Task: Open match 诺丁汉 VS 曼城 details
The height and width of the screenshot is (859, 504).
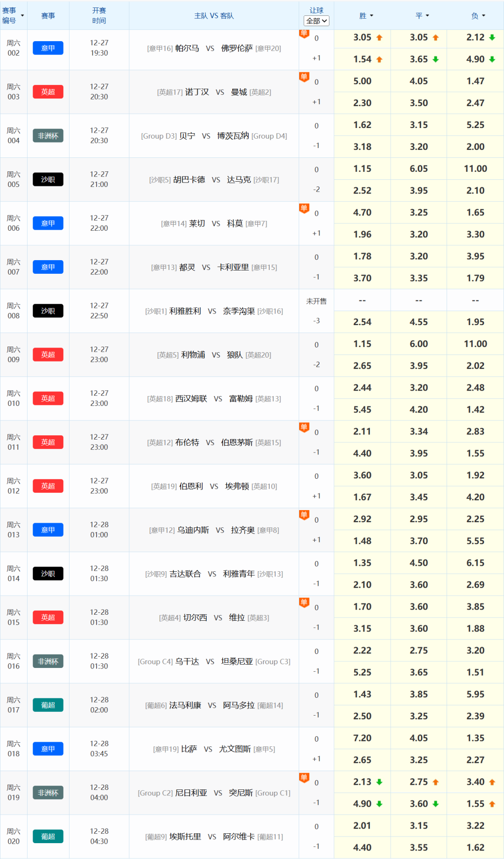Action: (x=214, y=92)
